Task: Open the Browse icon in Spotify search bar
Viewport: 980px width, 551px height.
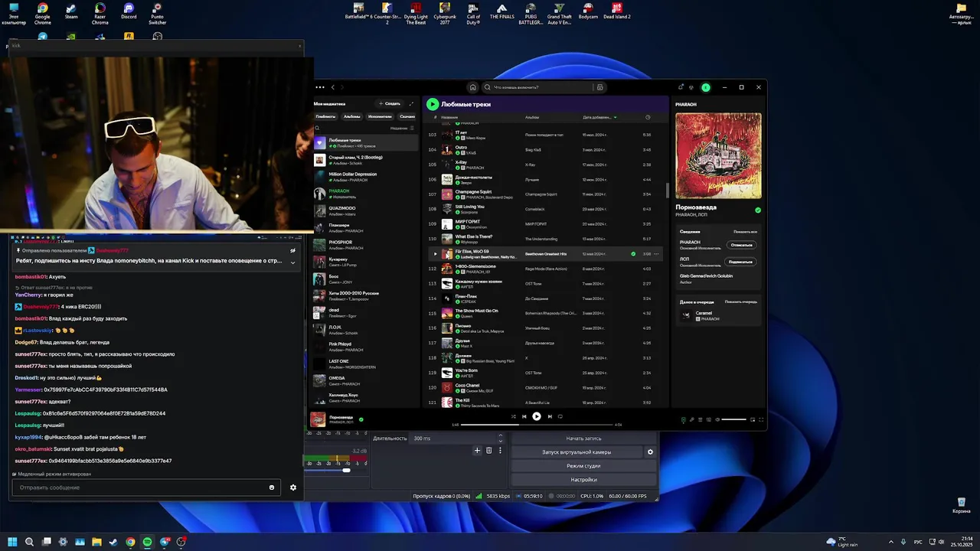Action: coord(600,87)
